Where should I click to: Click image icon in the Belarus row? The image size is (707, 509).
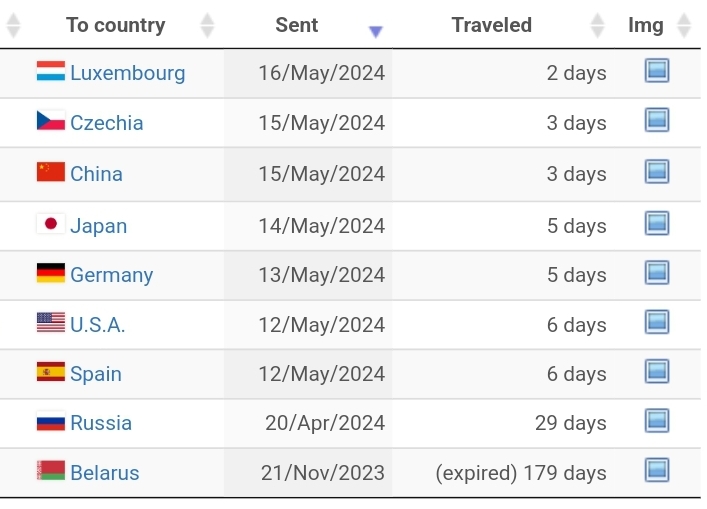click(656, 470)
